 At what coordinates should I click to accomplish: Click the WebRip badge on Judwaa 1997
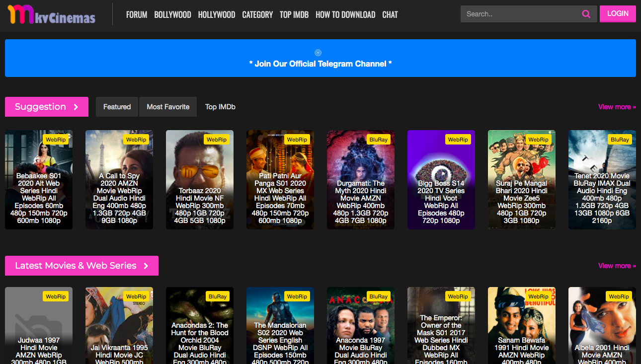point(56,296)
